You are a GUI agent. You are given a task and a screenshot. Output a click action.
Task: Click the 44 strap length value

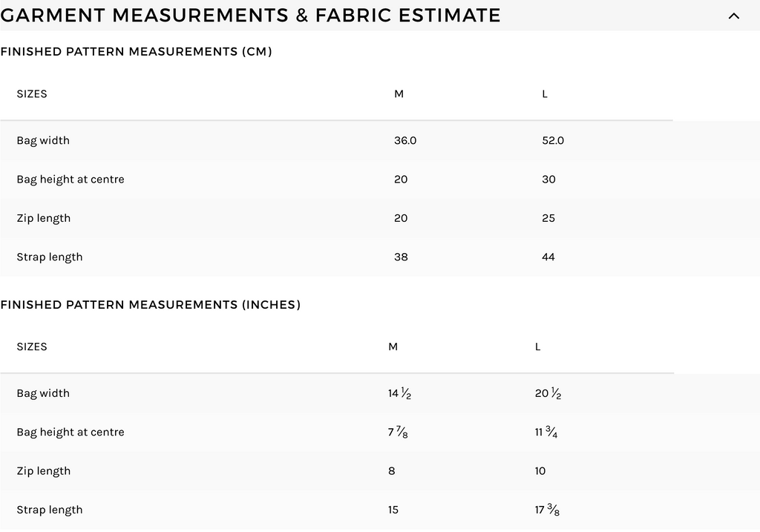click(548, 257)
